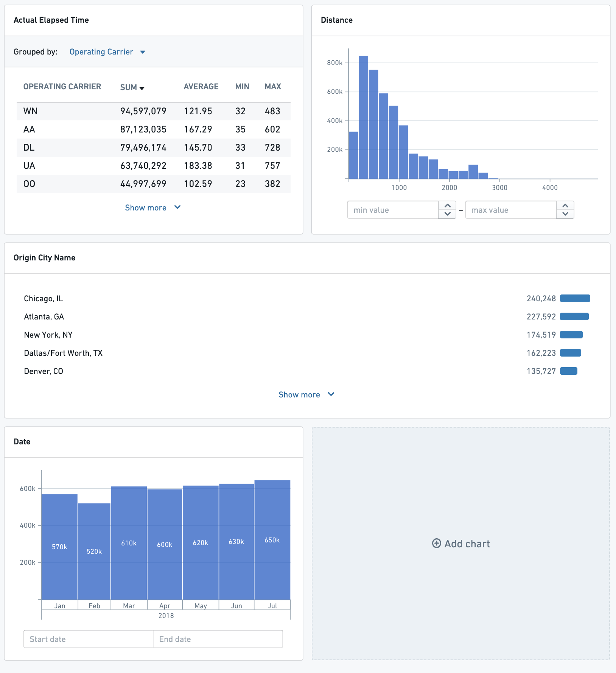The width and height of the screenshot is (616, 673).
Task: Show more carriers in Actual Elapsed Time
Action: pos(153,207)
